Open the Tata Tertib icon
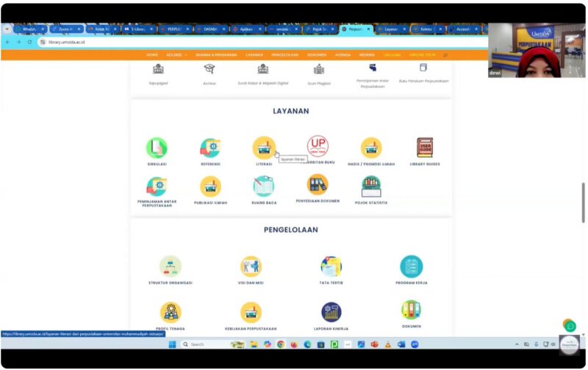The image size is (588, 370). pos(331,266)
